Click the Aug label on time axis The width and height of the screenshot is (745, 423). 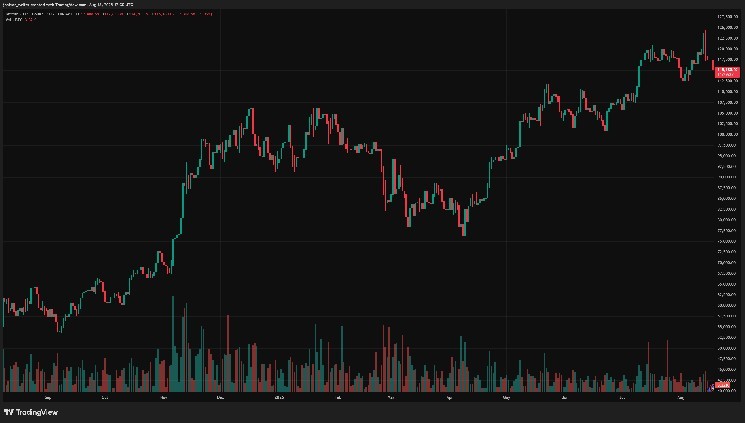pos(680,397)
